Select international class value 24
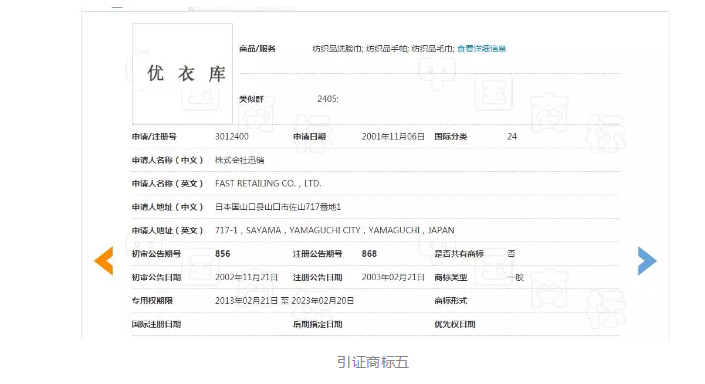Image resolution: width=705 pixels, height=384 pixels. pyautogui.click(x=512, y=137)
